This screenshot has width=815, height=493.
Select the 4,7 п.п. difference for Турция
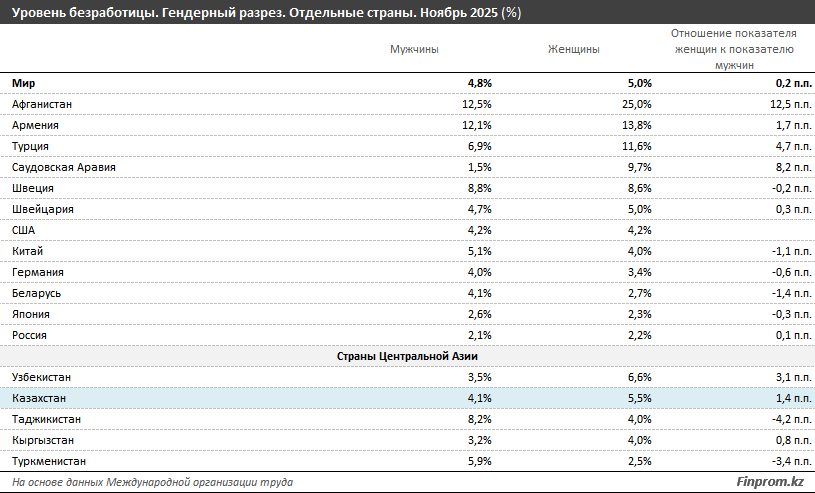pos(794,146)
